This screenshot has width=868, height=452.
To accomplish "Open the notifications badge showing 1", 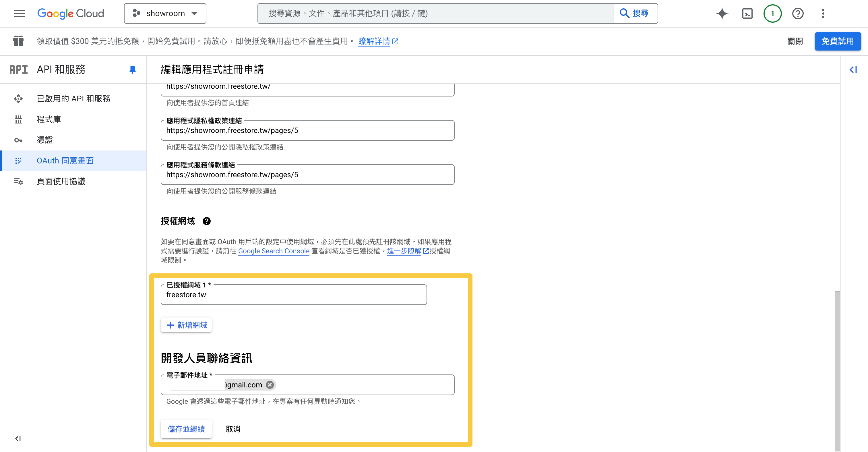I will pos(772,13).
